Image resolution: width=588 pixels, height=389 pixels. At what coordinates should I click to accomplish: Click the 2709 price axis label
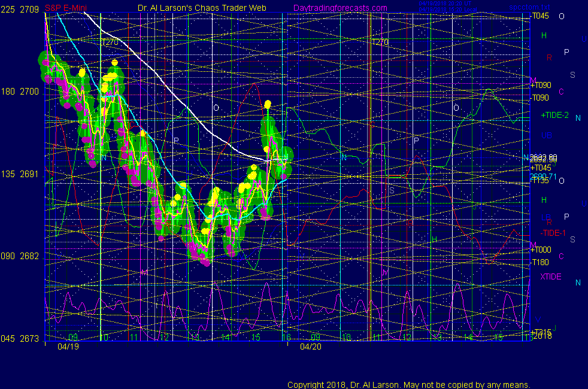coord(29,10)
